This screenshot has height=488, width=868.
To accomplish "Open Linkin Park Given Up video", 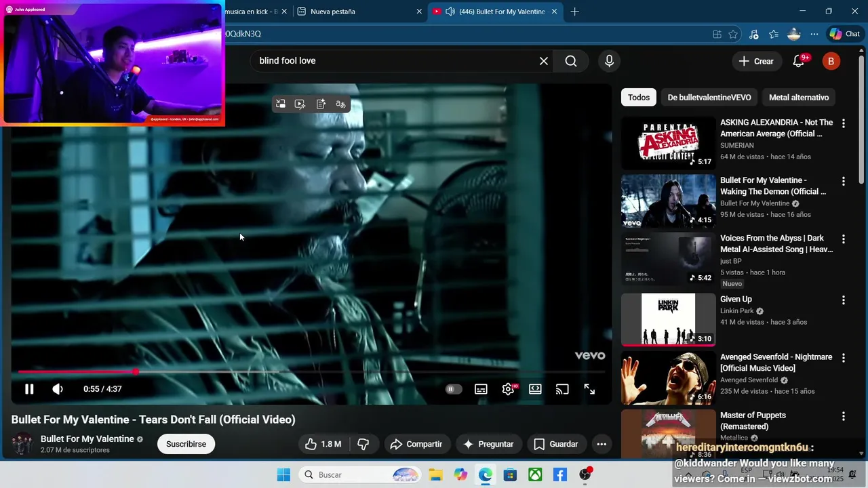I will (669, 319).
